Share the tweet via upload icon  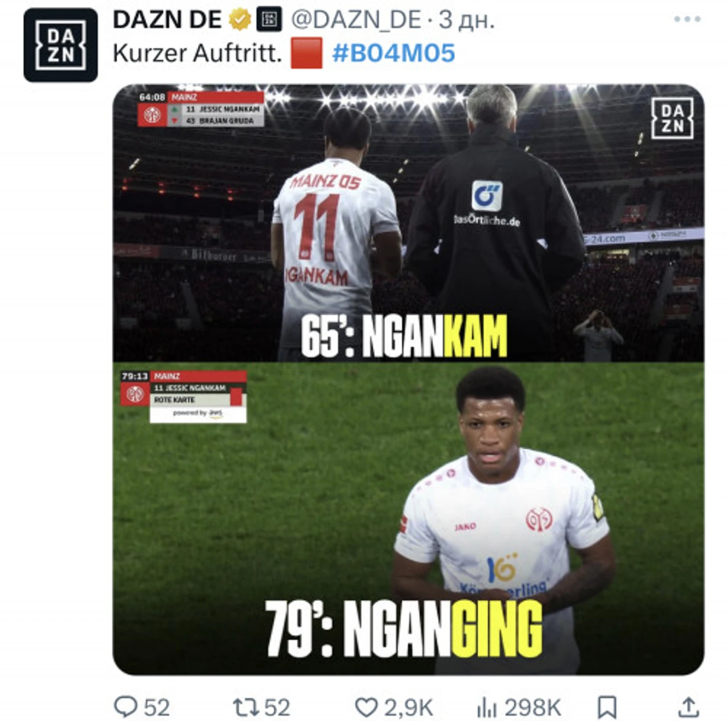click(688, 707)
